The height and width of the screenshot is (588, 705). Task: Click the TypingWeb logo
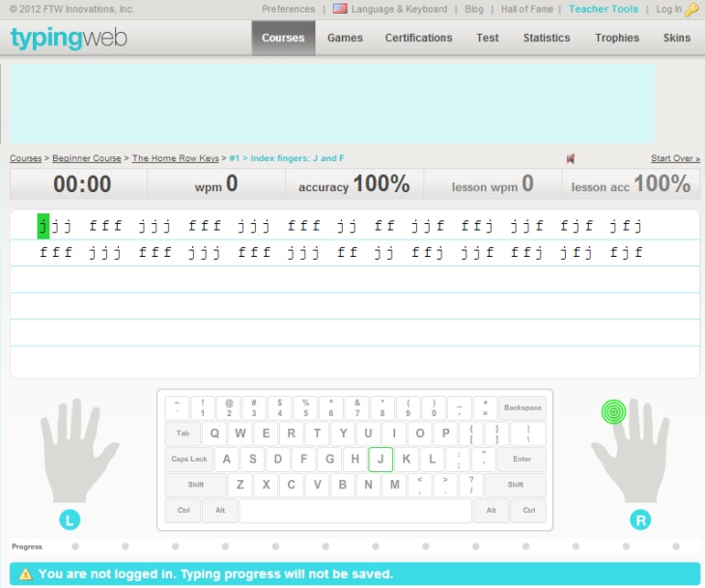pos(68,38)
